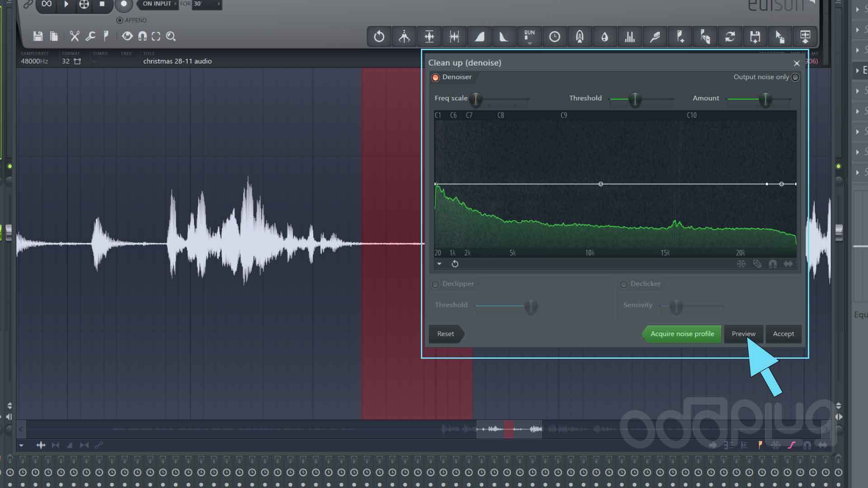Click the Preview button

(744, 334)
